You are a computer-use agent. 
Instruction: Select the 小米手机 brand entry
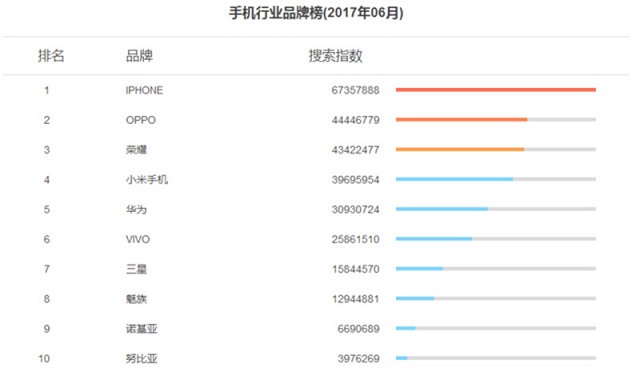pyautogui.click(x=147, y=180)
